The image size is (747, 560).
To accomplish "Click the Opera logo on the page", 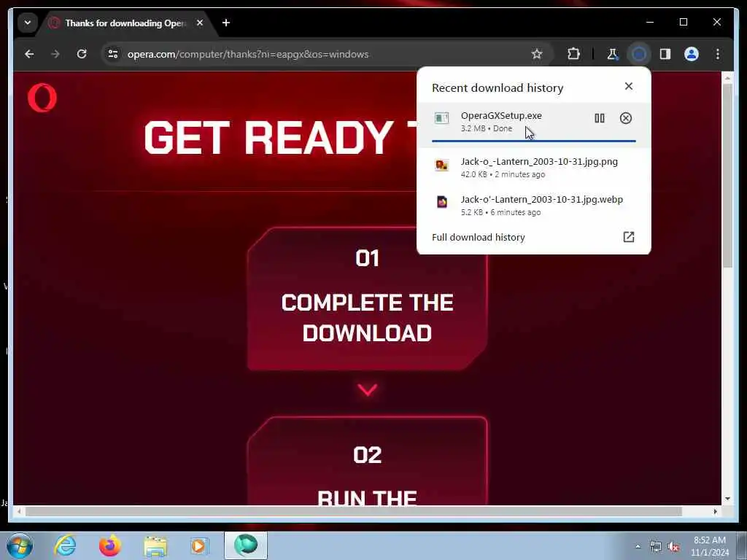I will (x=42, y=98).
